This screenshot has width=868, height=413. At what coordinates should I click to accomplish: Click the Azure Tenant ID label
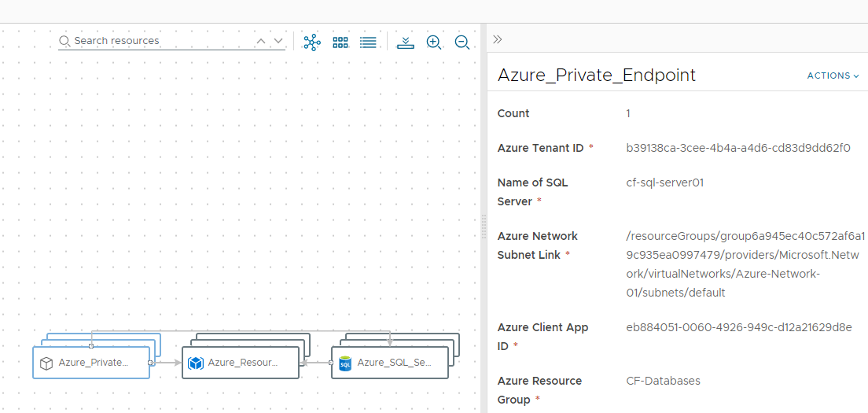[542, 148]
